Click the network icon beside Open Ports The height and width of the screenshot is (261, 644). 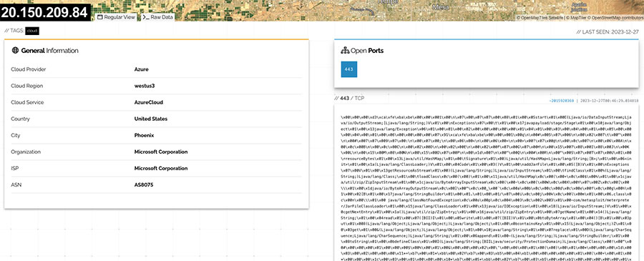coord(345,51)
